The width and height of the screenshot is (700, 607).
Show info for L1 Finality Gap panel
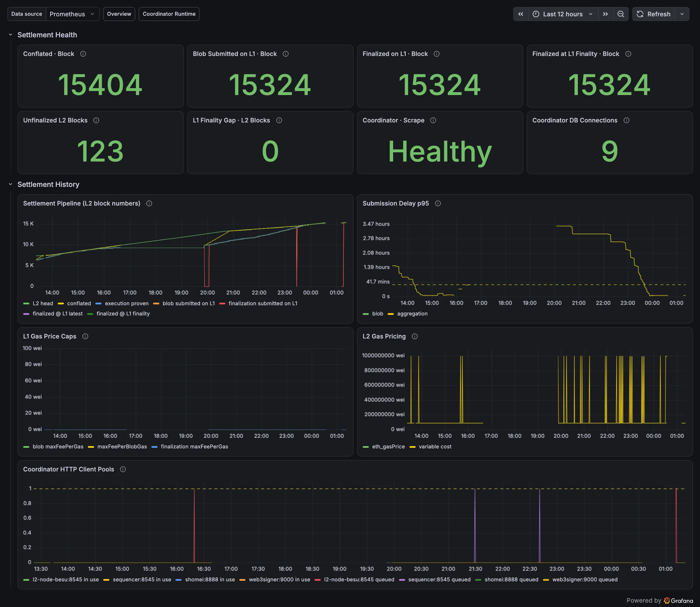coord(279,120)
